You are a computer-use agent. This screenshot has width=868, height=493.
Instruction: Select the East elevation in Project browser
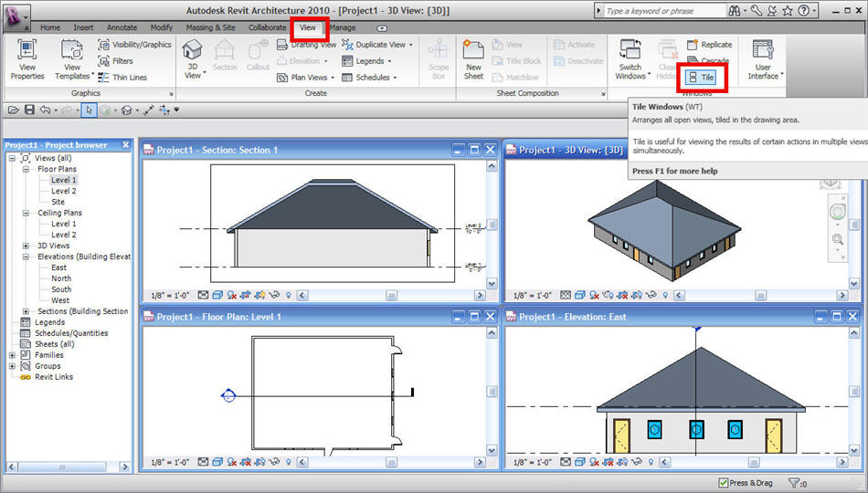click(x=59, y=267)
